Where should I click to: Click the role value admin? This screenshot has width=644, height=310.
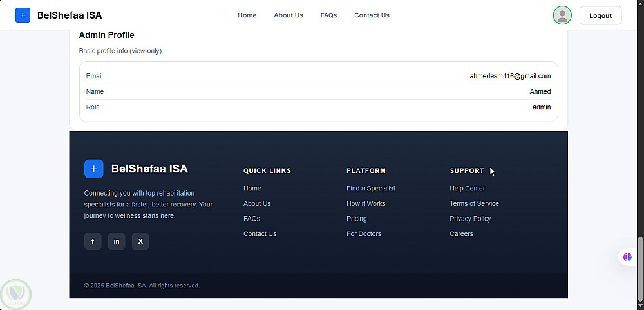542,107
